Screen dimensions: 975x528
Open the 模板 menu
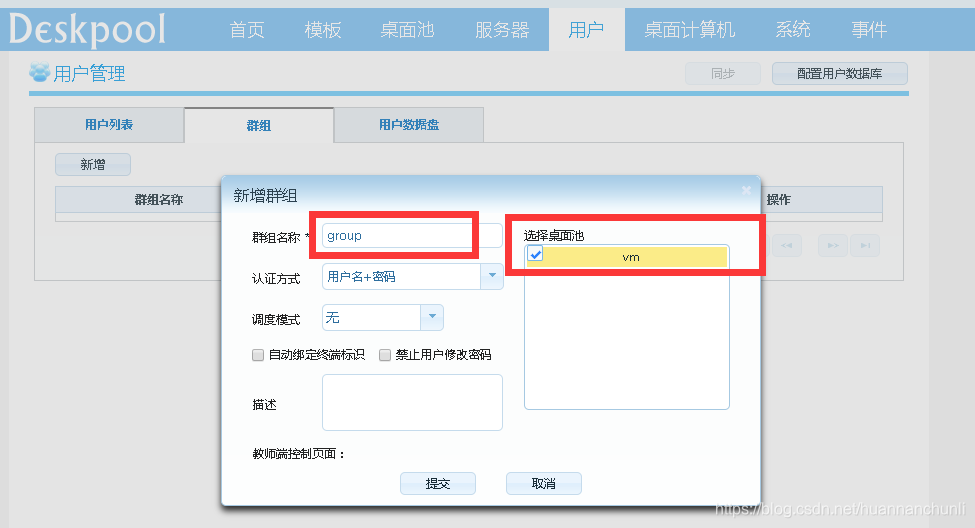pos(323,29)
